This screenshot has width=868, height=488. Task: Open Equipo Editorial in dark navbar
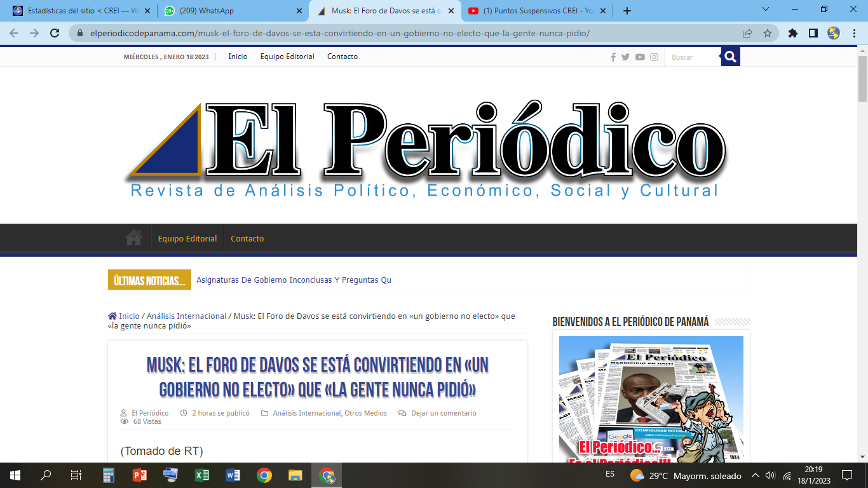(x=187, y=238)
